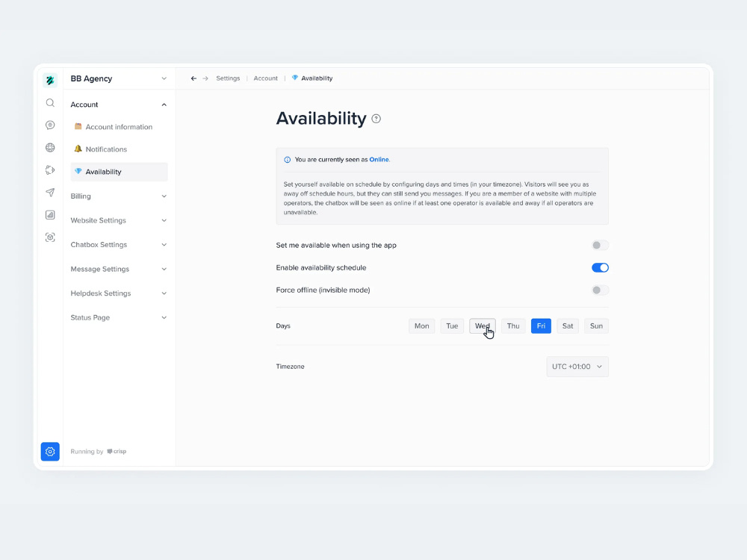Toggle Force offline invisible mode
747x560 pixels.
tap(600, 290)
